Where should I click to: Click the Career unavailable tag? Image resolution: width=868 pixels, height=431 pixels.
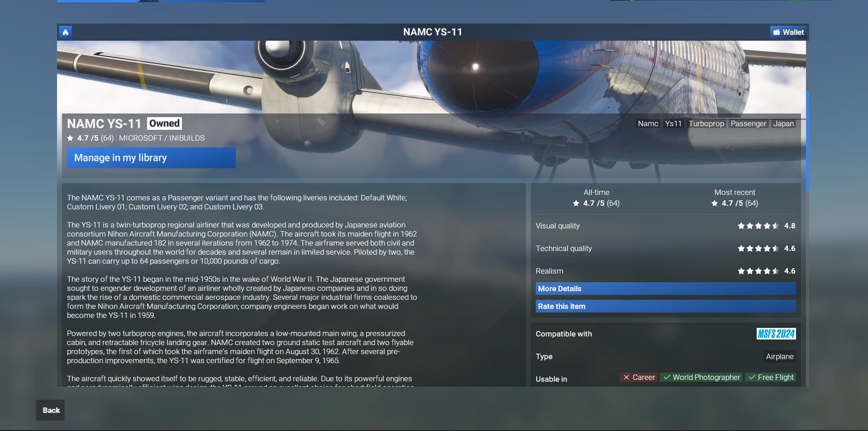pyautogui.click(x=639, y=377)
